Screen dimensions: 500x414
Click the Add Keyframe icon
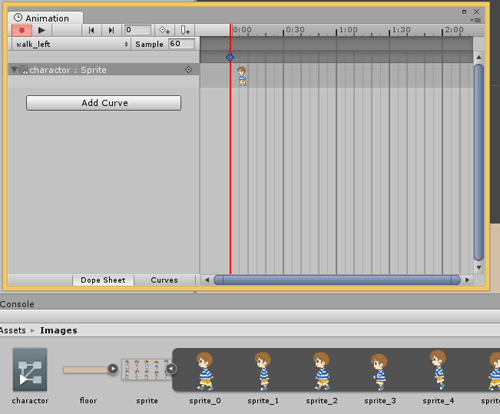click(164, 30)
